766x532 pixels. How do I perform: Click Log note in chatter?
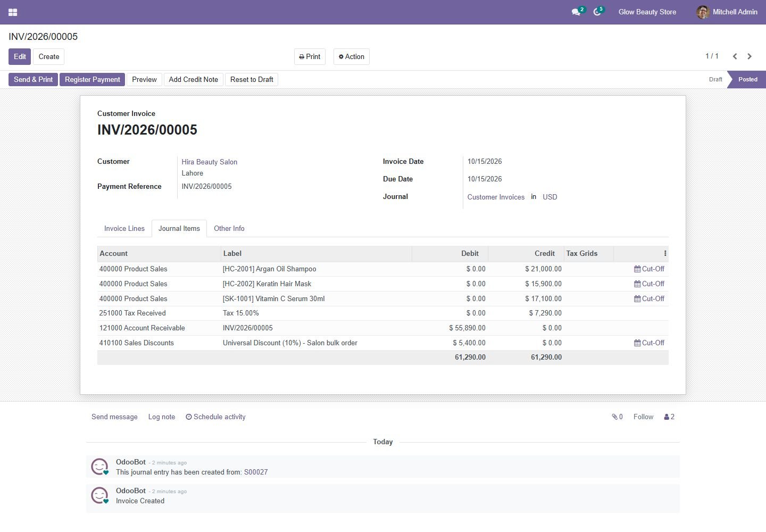tap(162, 417)
